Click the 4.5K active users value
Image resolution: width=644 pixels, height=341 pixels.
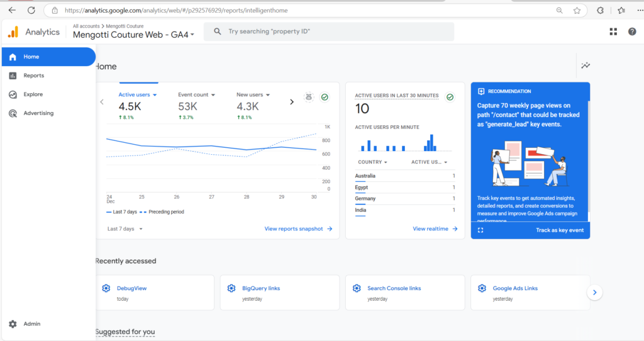coord(130,107)
